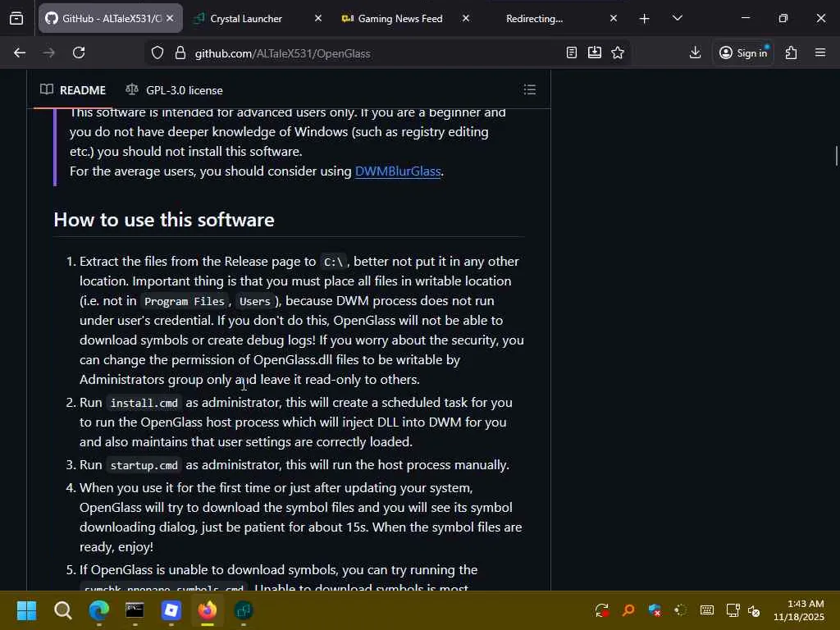Minimize the Firefox window
Screen dimensions: 840x630
[x=745, y=18]
